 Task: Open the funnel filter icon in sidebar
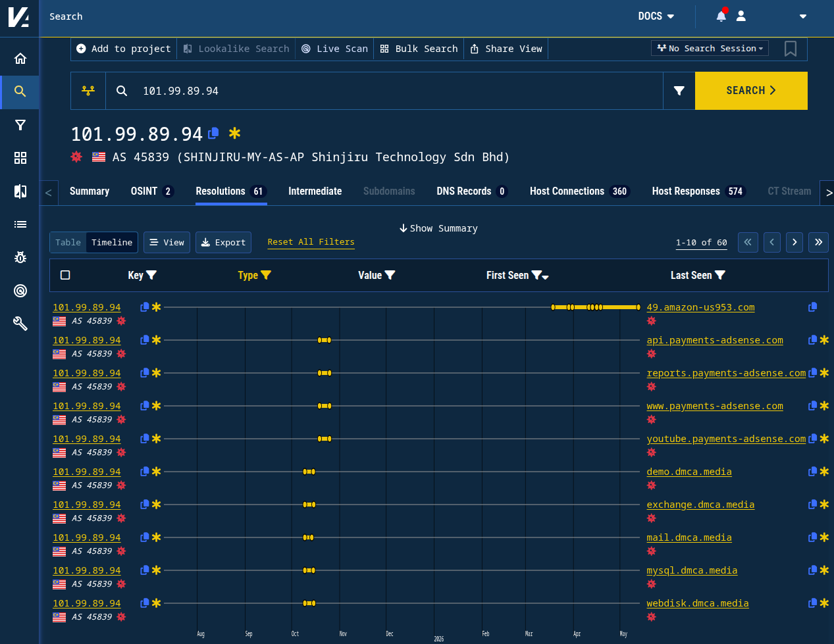20,125
